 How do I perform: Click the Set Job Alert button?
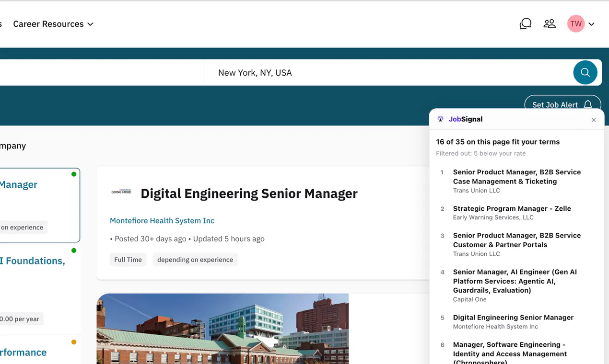coord(562,104)
